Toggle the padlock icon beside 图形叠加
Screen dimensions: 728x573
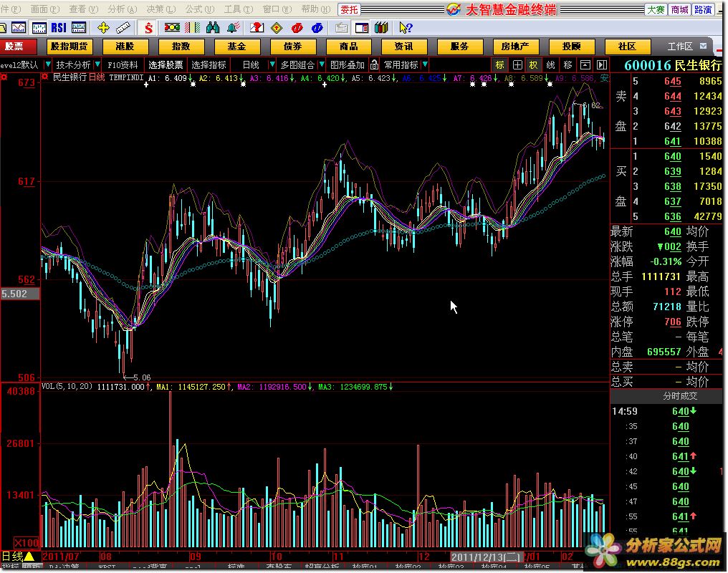(x=374, y=65)
